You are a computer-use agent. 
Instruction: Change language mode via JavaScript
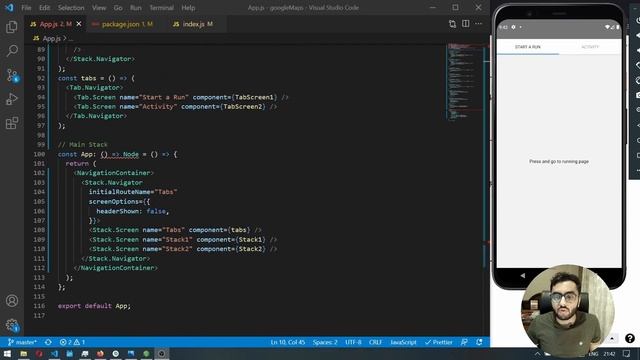(x=403, y=342)
